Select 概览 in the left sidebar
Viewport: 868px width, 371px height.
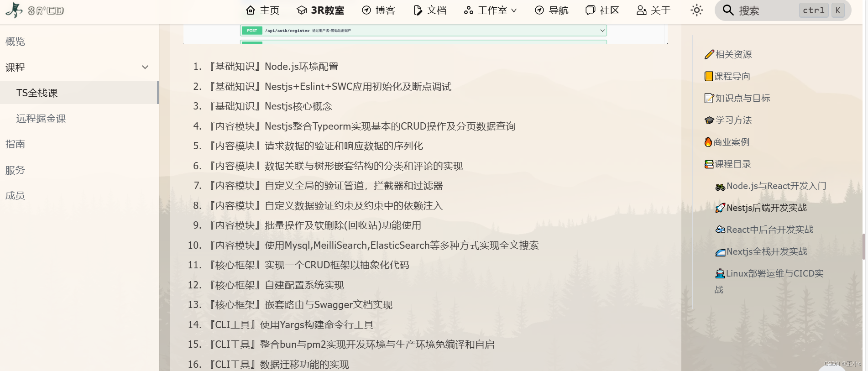click(x=15, y=42)
